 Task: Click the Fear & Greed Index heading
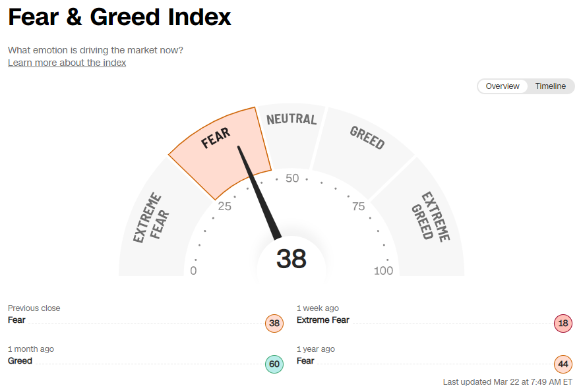click(x=119, y=17)
